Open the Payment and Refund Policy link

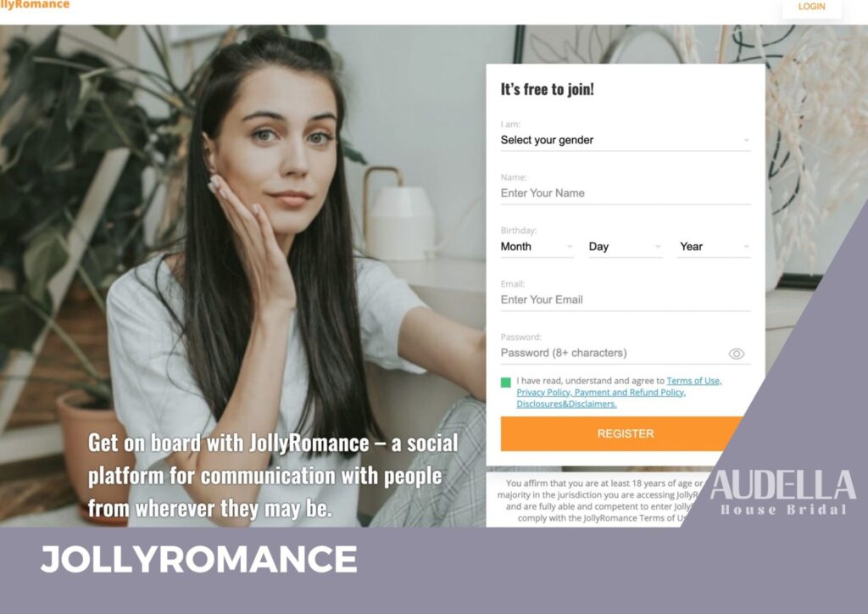pos(631,392)
